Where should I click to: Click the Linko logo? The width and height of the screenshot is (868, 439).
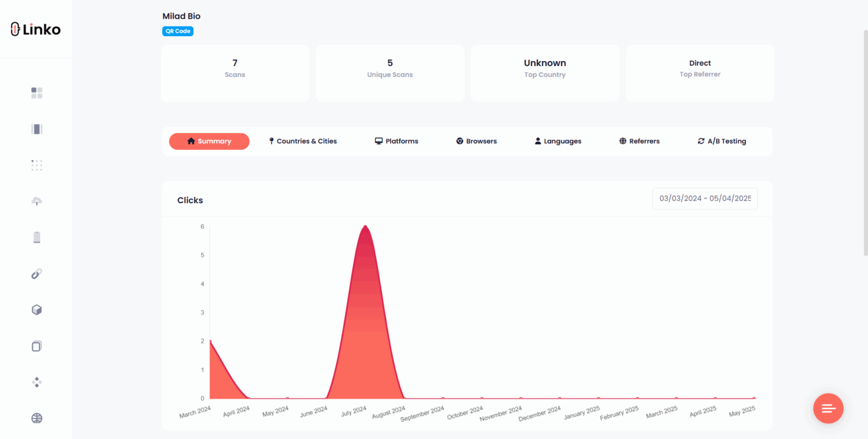(x=36, y=29)
